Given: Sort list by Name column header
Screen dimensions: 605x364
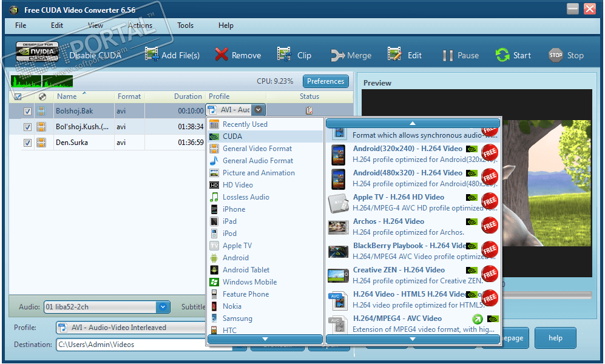Looking at the screenshot, I should (x=67, y=96).
